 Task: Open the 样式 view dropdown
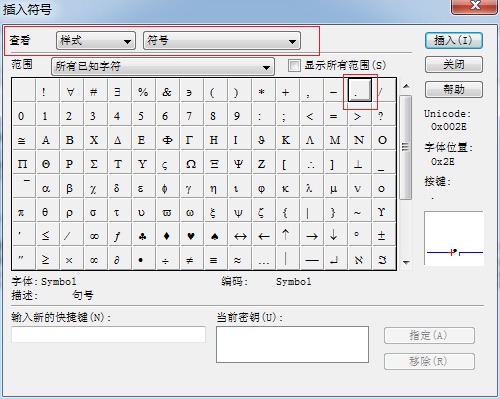96,41
